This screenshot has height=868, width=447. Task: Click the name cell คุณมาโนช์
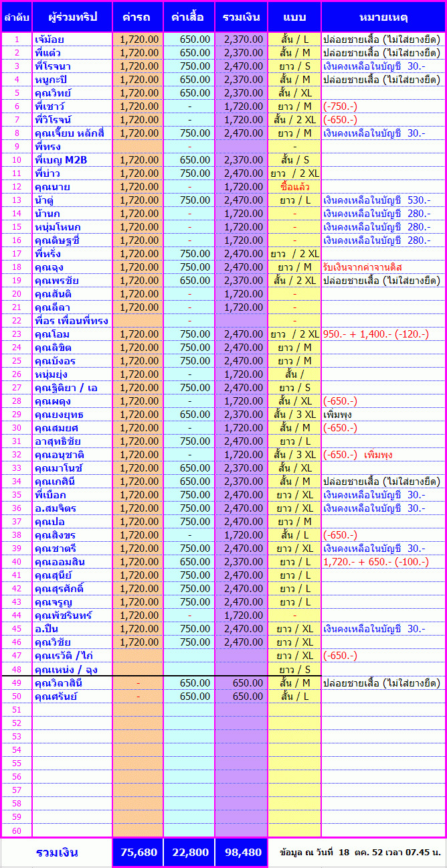[x=72, y=467]
